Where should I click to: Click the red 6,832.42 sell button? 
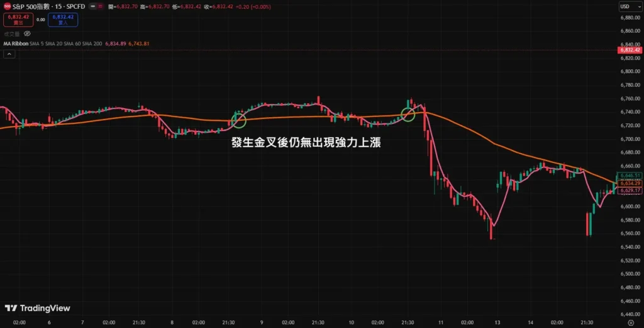pyautogui.click(x=19, y=20)
